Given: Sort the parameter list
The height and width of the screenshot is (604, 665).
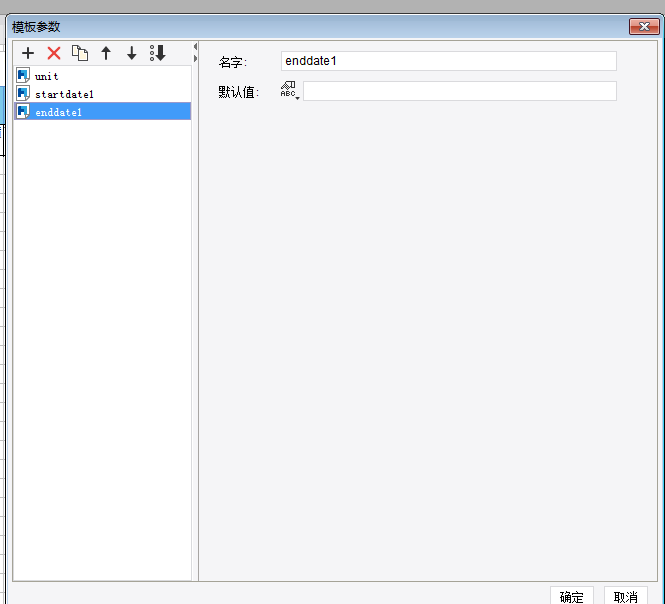Looking at the screenshot, I should coord(157,53).
